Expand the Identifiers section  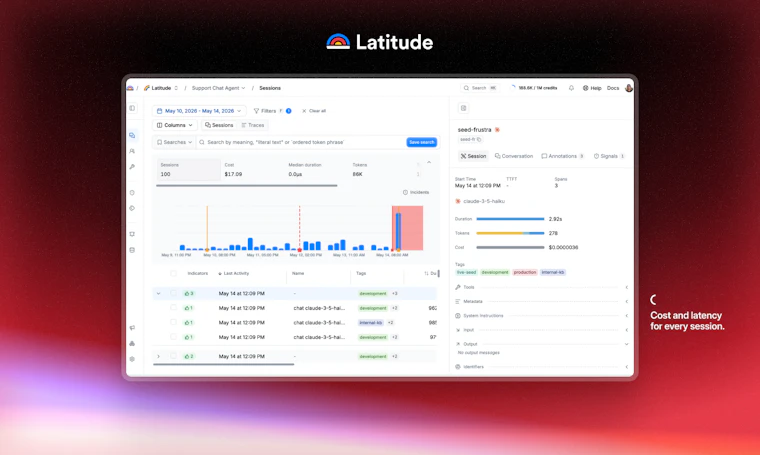(x=542, y=367)
